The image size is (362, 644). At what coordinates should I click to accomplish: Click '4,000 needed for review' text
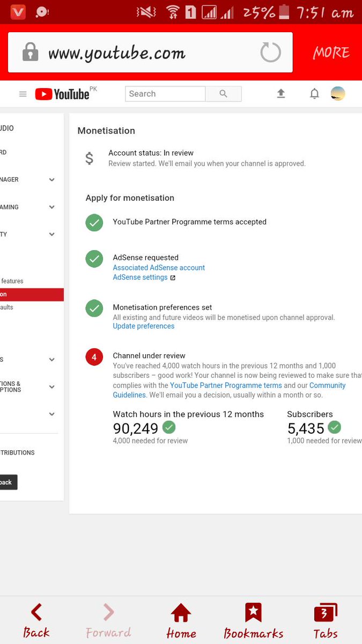coord(150,441)
